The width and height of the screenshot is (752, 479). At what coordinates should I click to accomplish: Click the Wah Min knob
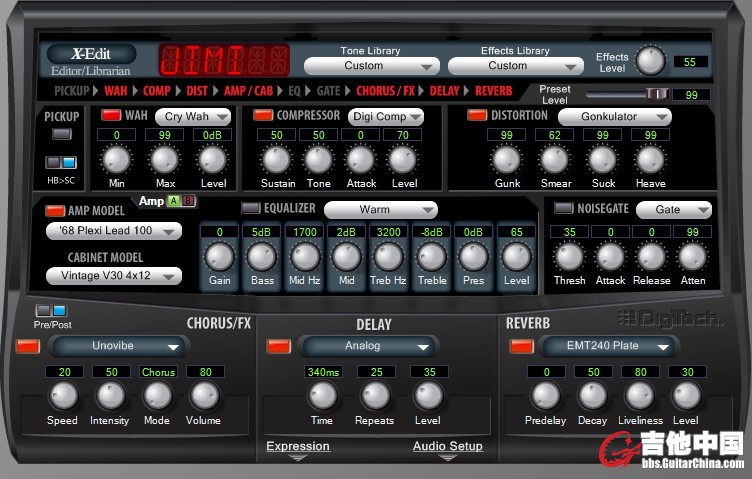[x=117, y=160]
